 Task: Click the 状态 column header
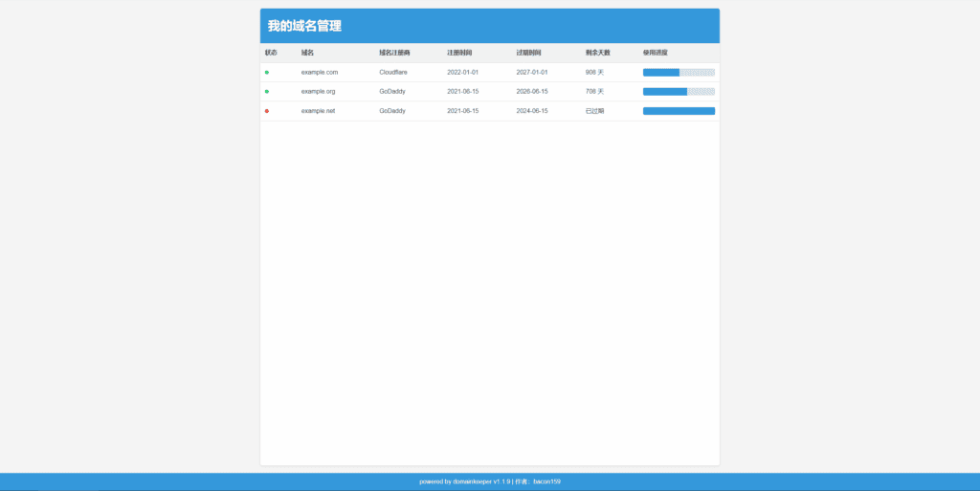pos(271,53)
